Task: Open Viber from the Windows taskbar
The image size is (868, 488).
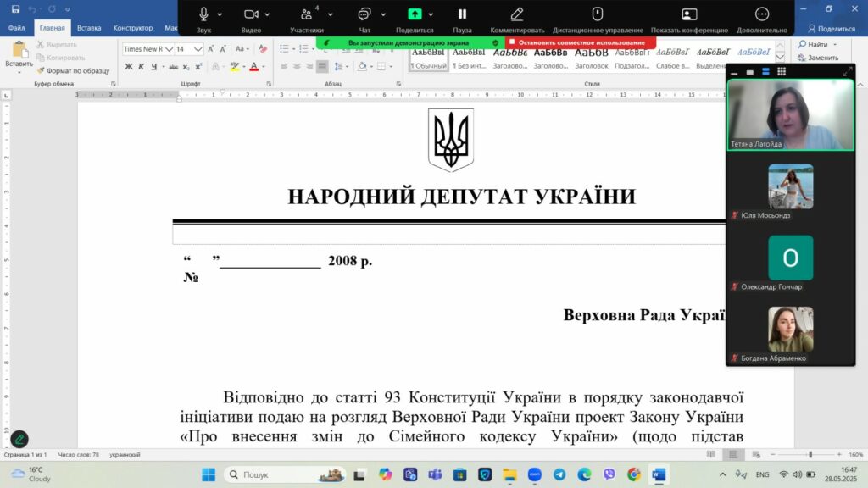Action: (x=609, y=474)
